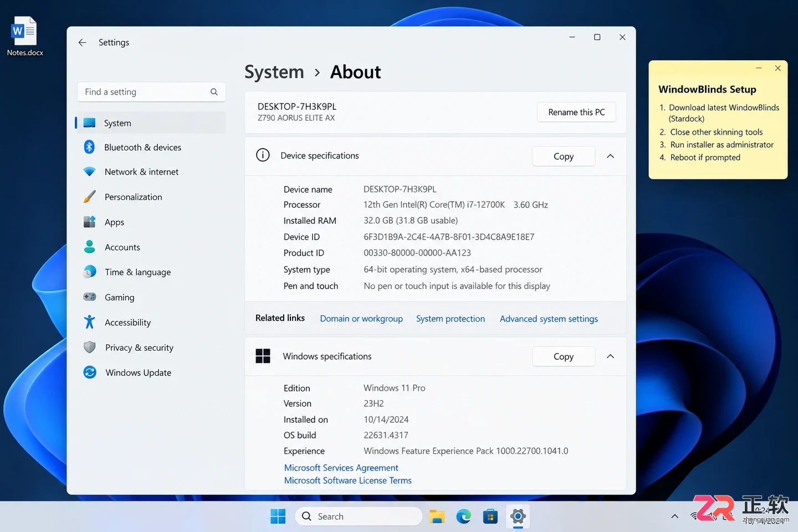Screen dimensions: 798x532
Task: Open the Notes.docx desktop file
Action: click(25, 36)
